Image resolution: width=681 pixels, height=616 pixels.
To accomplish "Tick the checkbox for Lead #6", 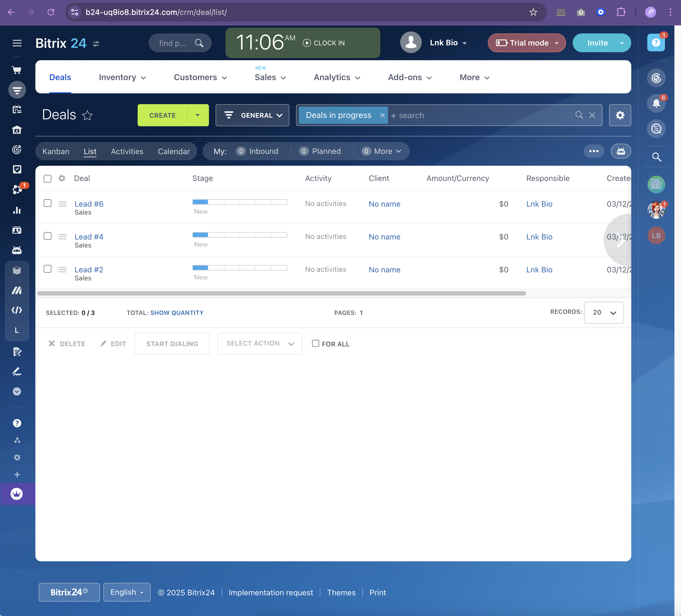I will click(48, 203).
